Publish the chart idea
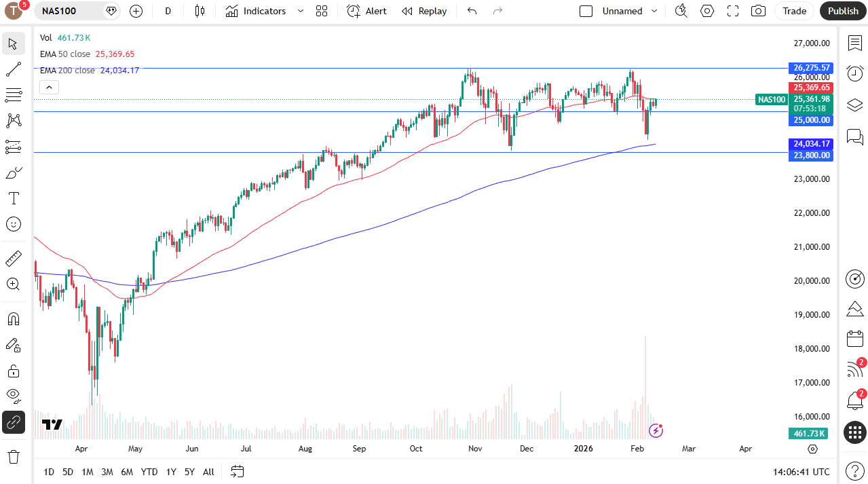This screenshot has height=484, width=868. (x=843, y=11)
